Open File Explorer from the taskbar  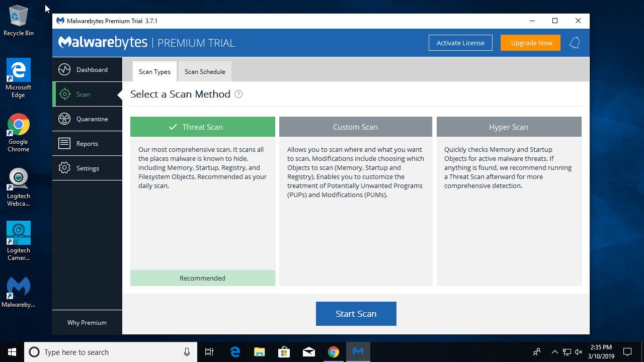tap(259, 352)
